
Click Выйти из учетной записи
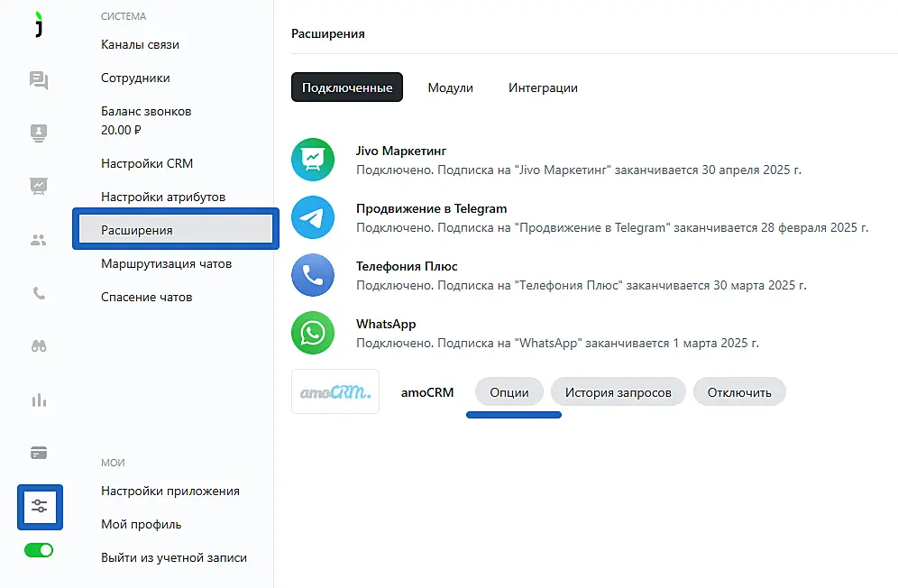pyautogui.click(x=174, y=557)
